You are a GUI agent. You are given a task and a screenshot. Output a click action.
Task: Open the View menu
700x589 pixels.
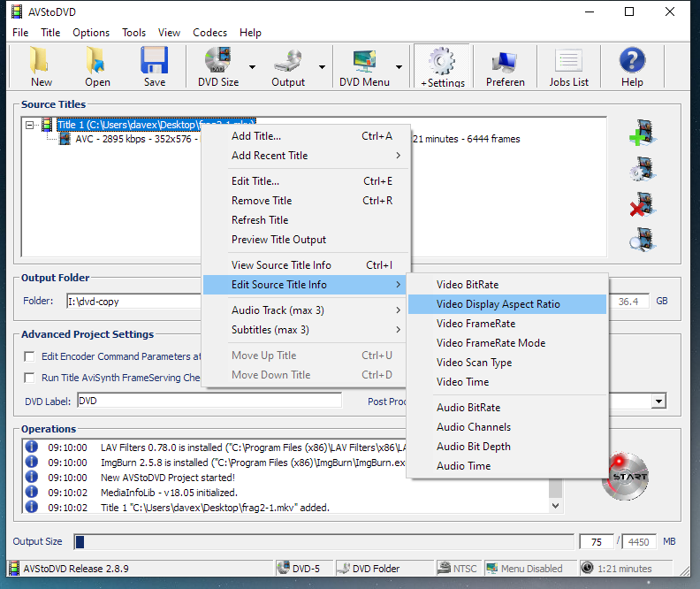169,33
